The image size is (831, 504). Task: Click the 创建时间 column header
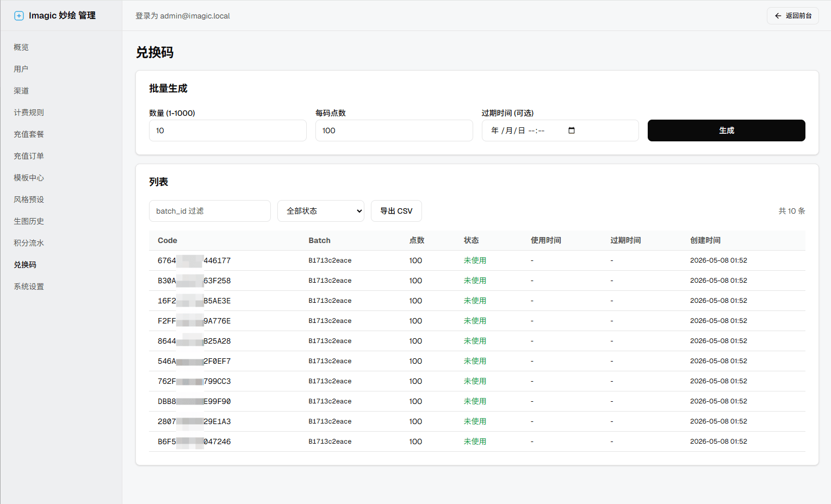705,240
